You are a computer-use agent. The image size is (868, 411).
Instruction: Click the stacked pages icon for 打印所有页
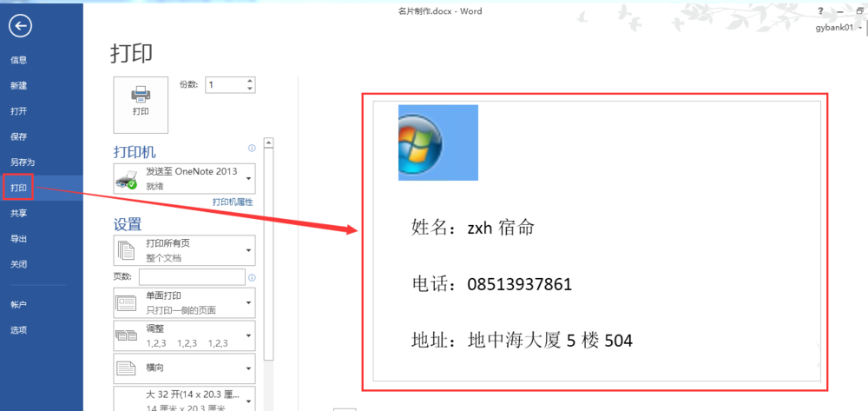127,251
